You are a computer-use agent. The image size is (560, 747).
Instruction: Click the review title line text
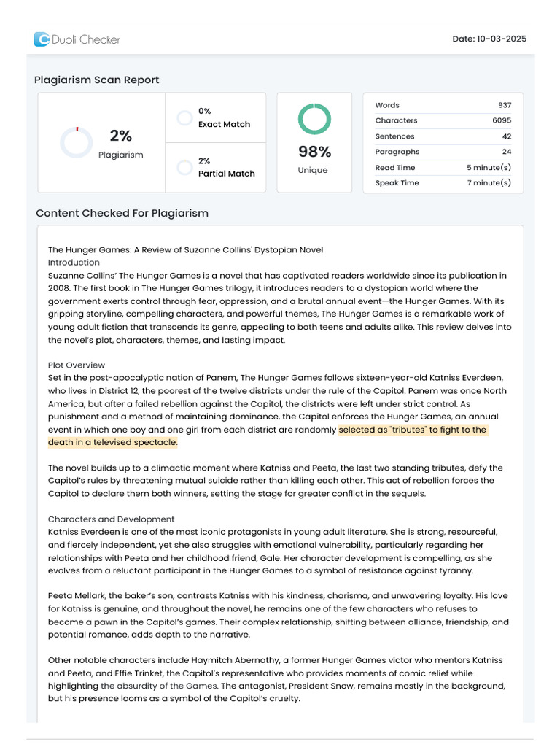click(x=185, y=249)
